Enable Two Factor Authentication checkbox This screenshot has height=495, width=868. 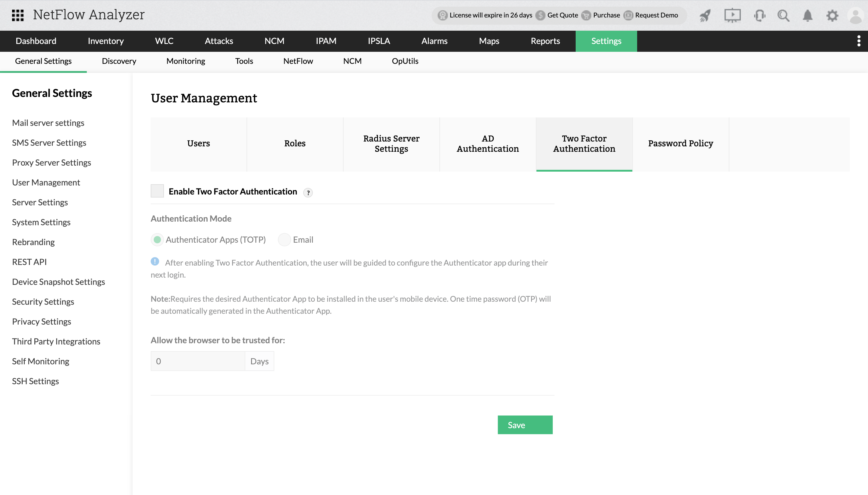[157, 191]
